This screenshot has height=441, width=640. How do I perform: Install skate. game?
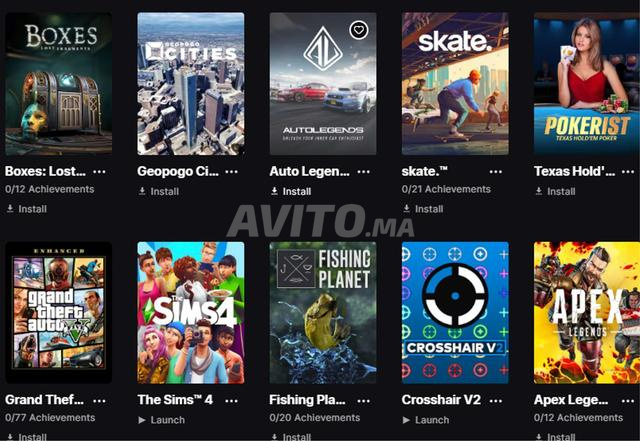click(423, 209)
